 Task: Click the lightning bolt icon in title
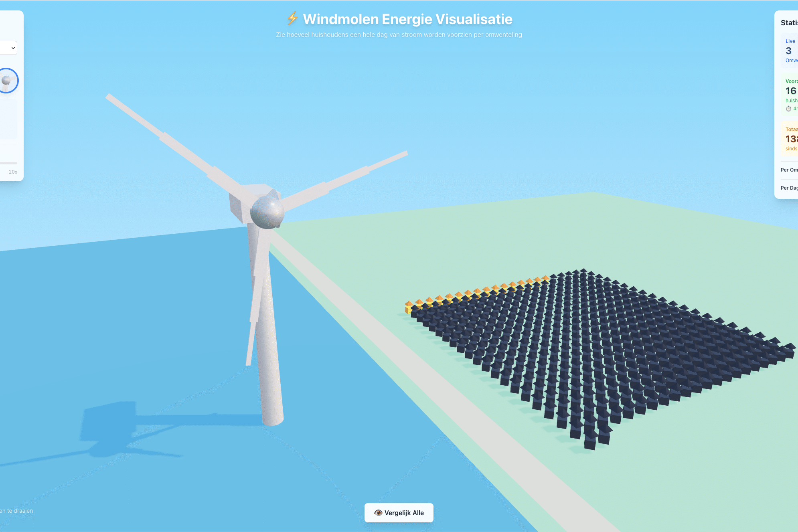(x=292, y=18)
